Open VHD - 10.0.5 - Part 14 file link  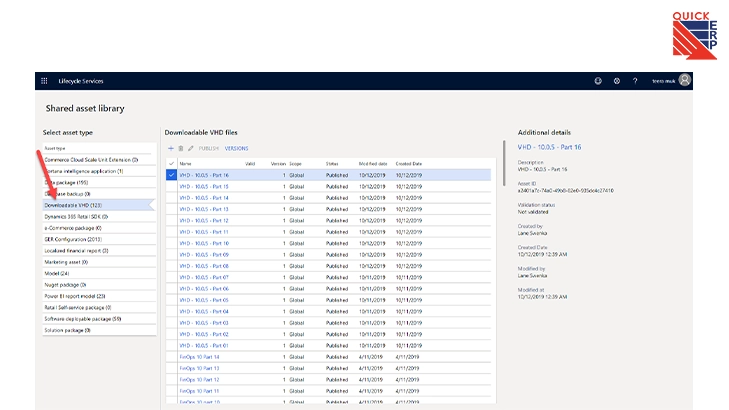coord(204,198)
